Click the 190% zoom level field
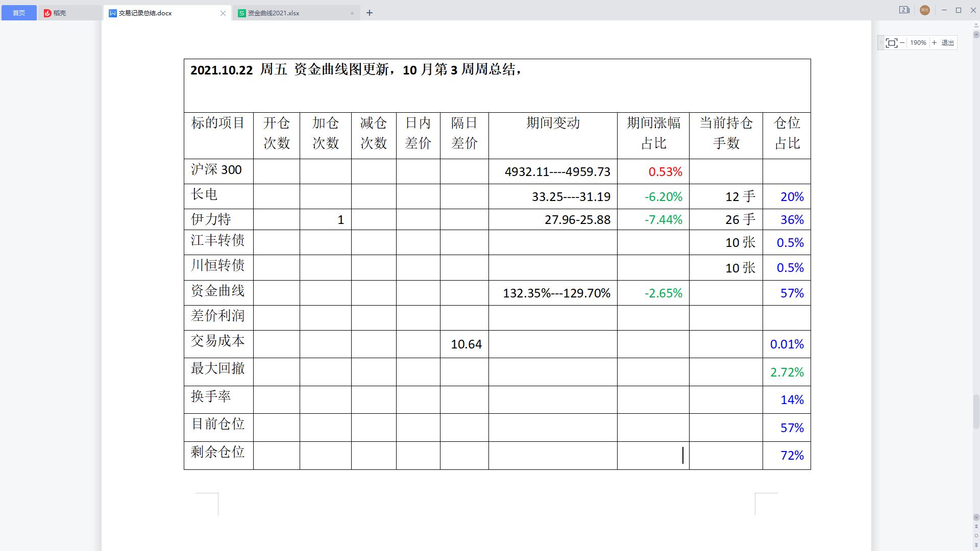 (x=918, y=43)
